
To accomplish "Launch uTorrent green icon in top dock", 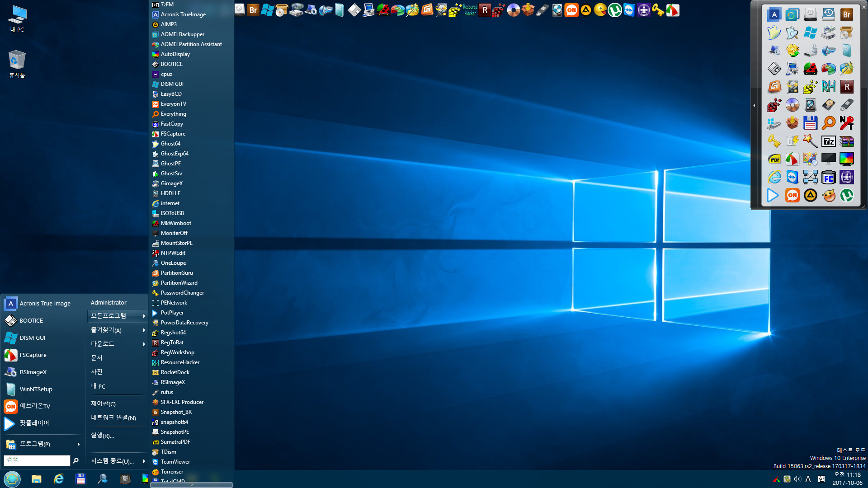I will point(615,10).
